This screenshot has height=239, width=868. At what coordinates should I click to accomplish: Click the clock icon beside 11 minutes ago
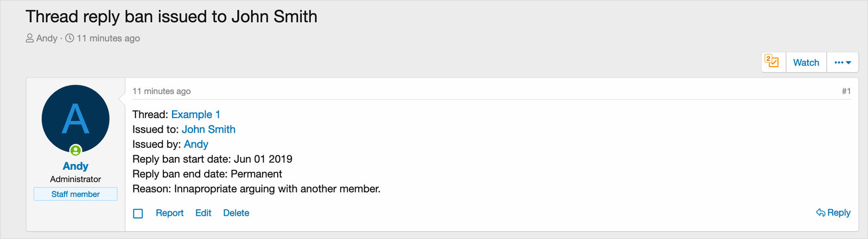[69, 38]
